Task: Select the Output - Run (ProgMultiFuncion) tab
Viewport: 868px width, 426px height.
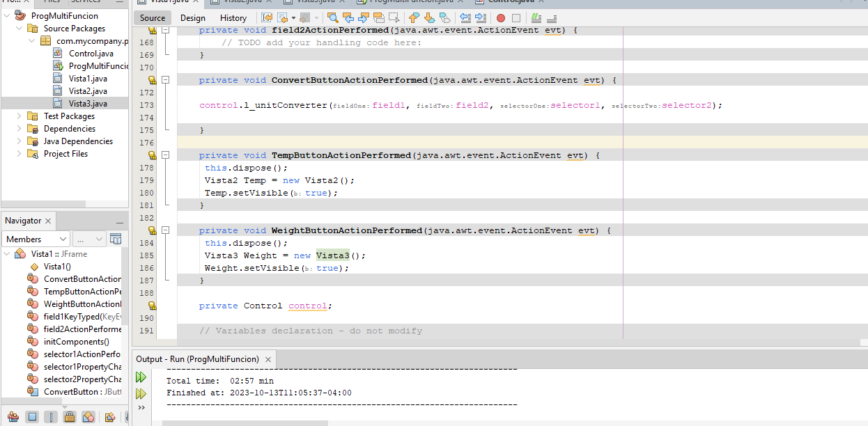Action: tap(197, 359)
